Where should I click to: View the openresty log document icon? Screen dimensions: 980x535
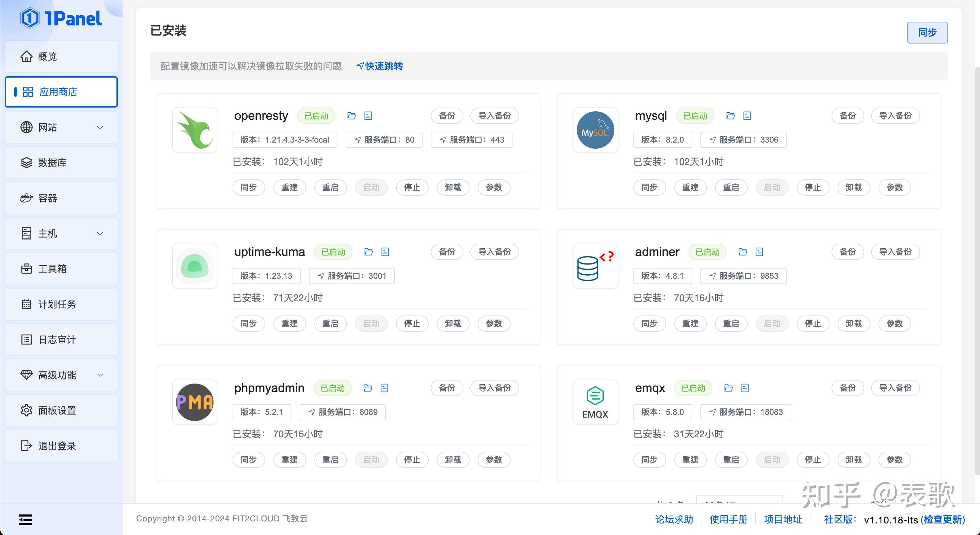click(368, 116)
